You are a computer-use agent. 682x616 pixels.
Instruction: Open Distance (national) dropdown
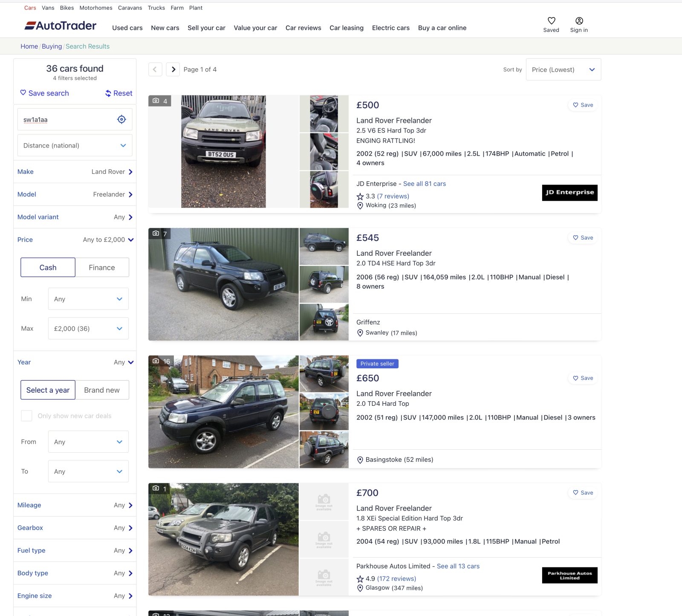[x=75, y=145]
